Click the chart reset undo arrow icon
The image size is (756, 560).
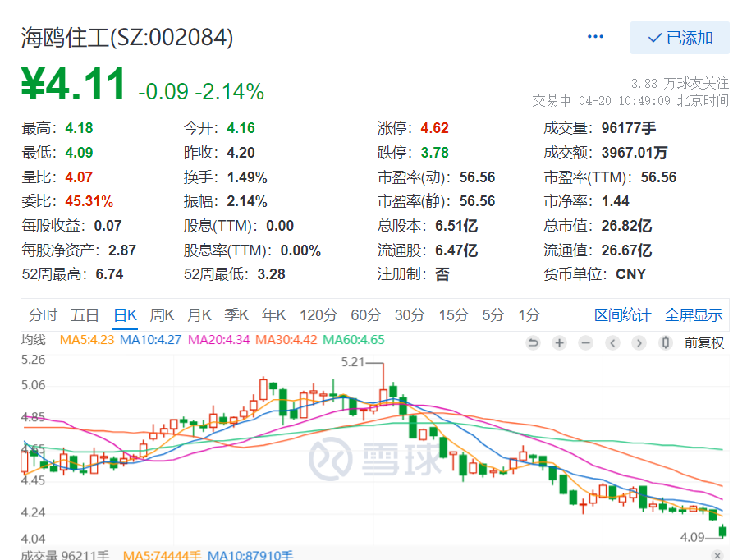pos(533,343)
